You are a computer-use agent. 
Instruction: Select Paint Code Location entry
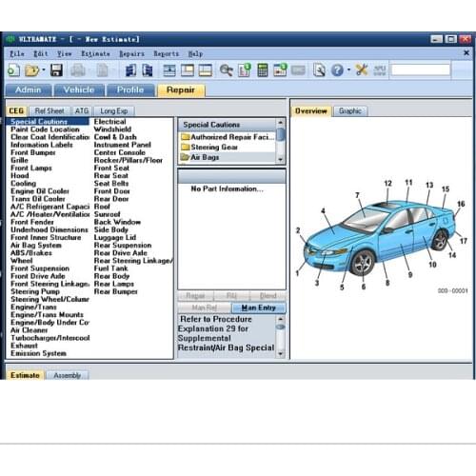click(45, 129)
